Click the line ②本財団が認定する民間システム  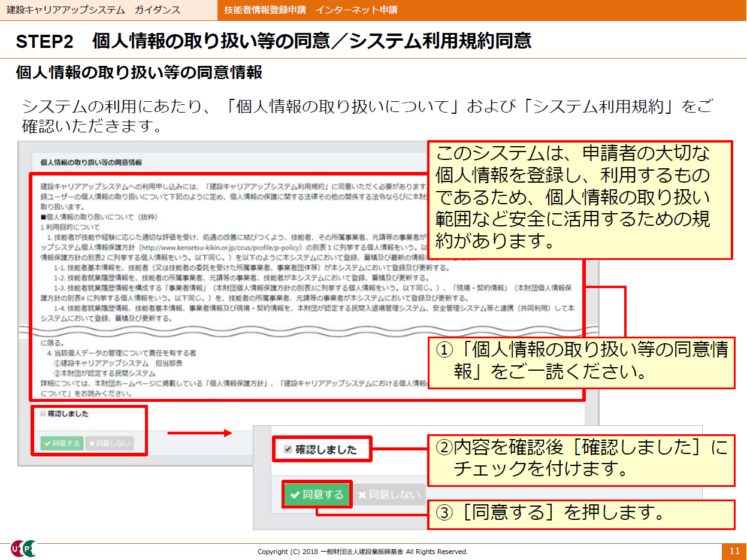click(x=104, y=373)
